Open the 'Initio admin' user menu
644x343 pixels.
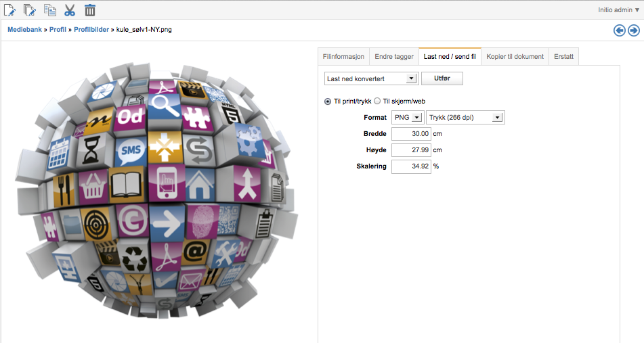pyautogui.click(x=618, y=10)
